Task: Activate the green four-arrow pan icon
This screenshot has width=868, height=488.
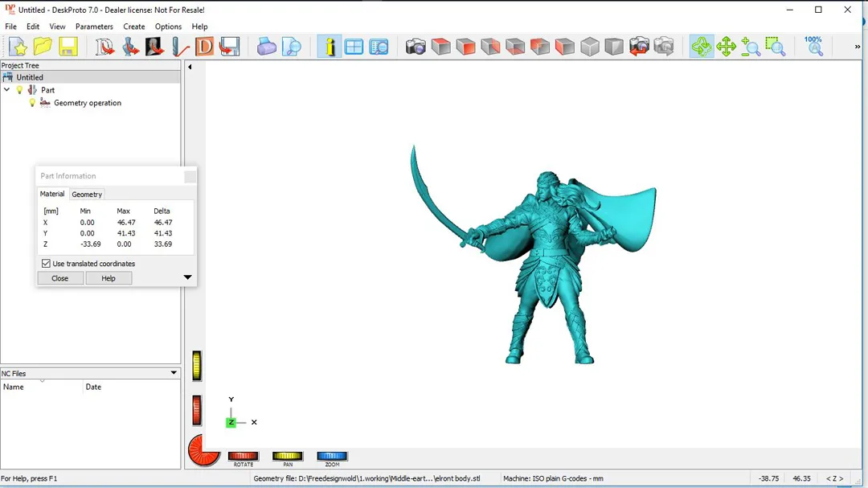Action: [x=726, y=47]
